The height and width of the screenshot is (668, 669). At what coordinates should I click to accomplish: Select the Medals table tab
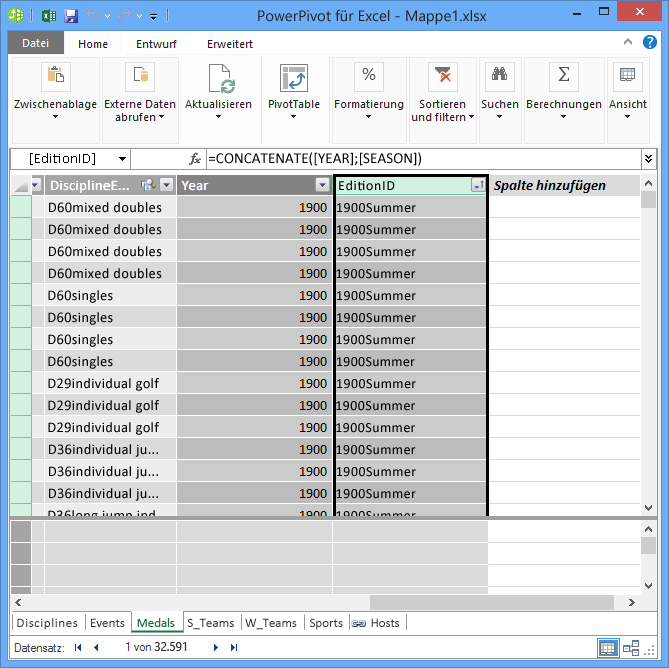coord(156,623)
